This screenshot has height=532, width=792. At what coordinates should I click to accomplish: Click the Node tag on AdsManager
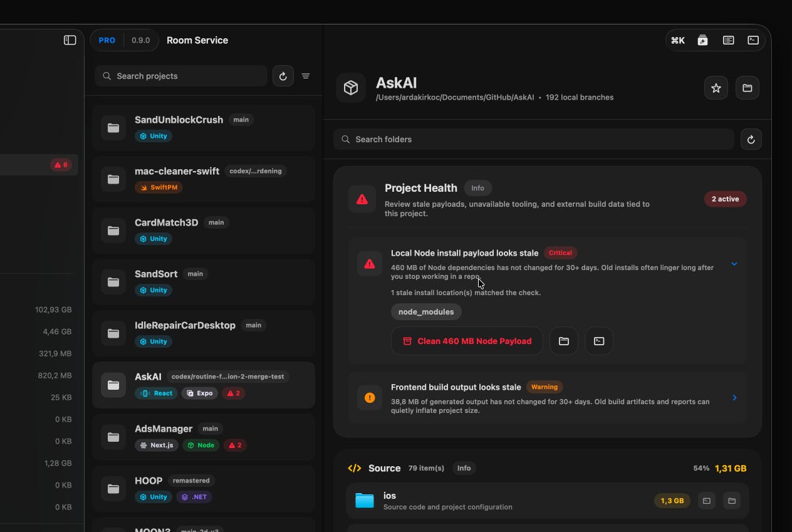point(201,446)
